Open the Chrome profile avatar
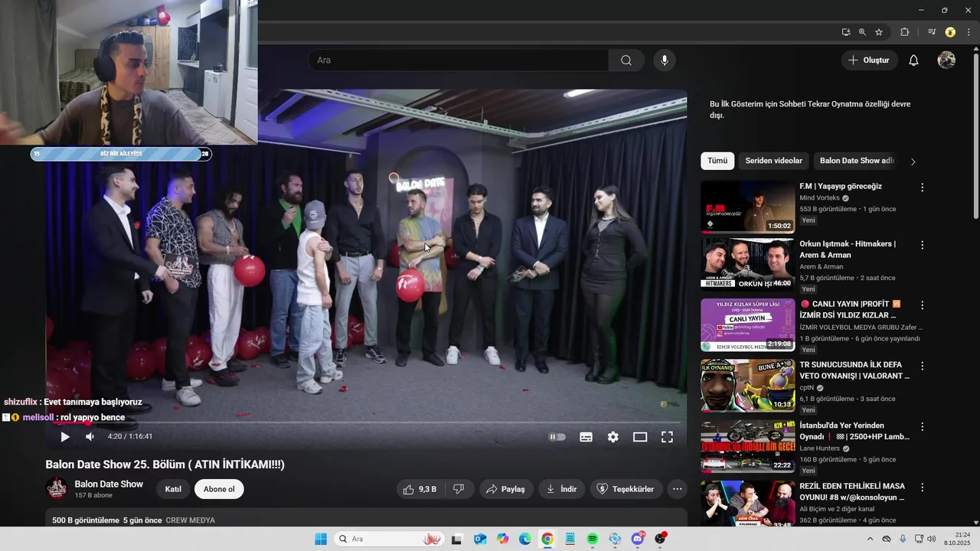Image resolution: width=980 pixels, height=551 pixels. (x=950, y=32)
